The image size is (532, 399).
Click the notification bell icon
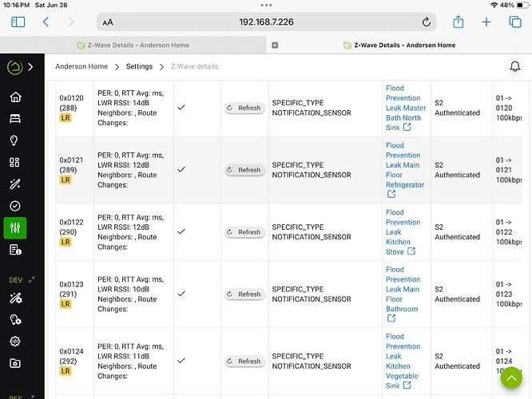514,66
